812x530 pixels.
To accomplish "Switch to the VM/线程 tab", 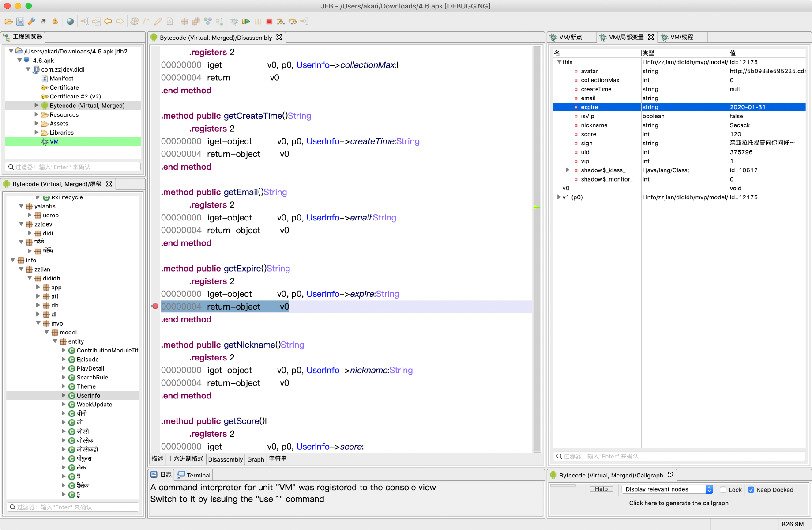I will pyautogui.click(x=681, y=37).
